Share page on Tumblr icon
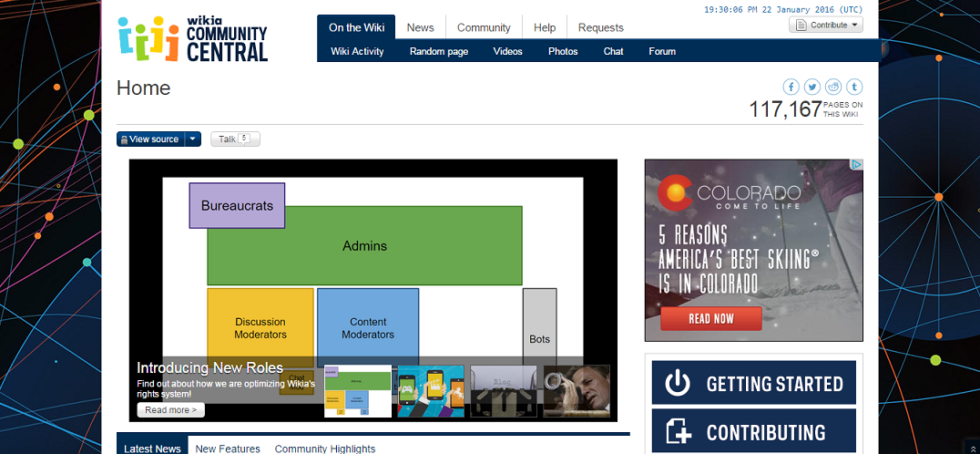 point(854,87)
